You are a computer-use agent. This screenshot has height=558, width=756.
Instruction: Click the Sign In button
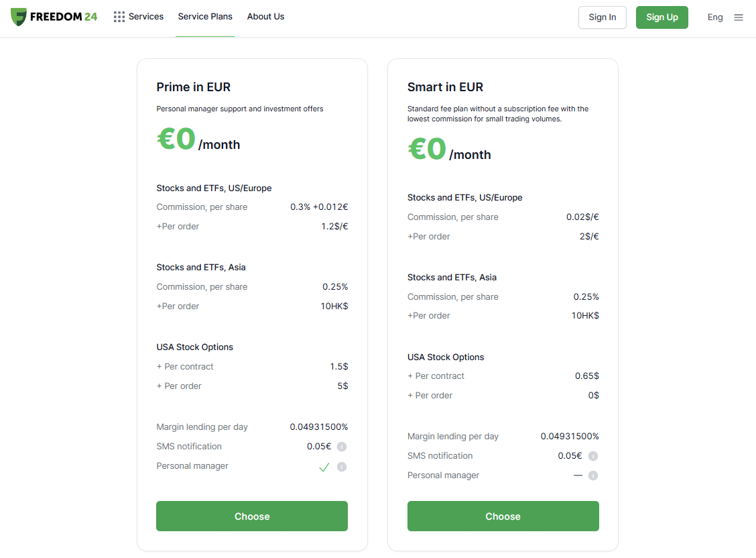(x=603, y=17)
